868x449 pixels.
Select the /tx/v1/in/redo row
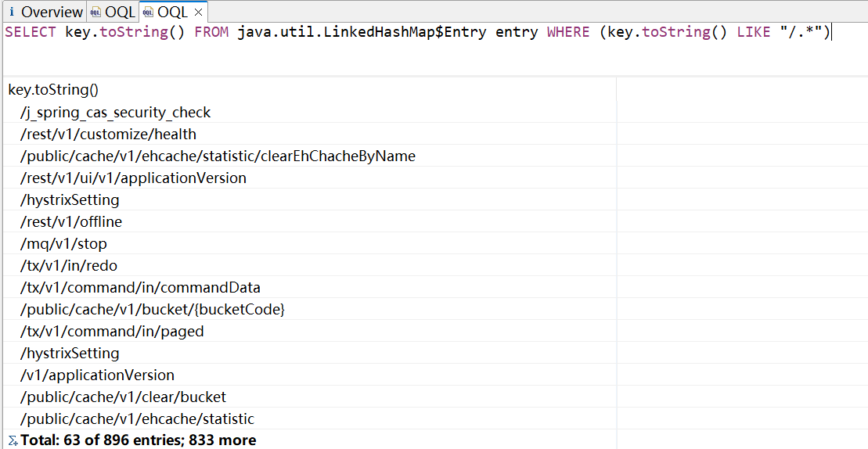(69, 266)
